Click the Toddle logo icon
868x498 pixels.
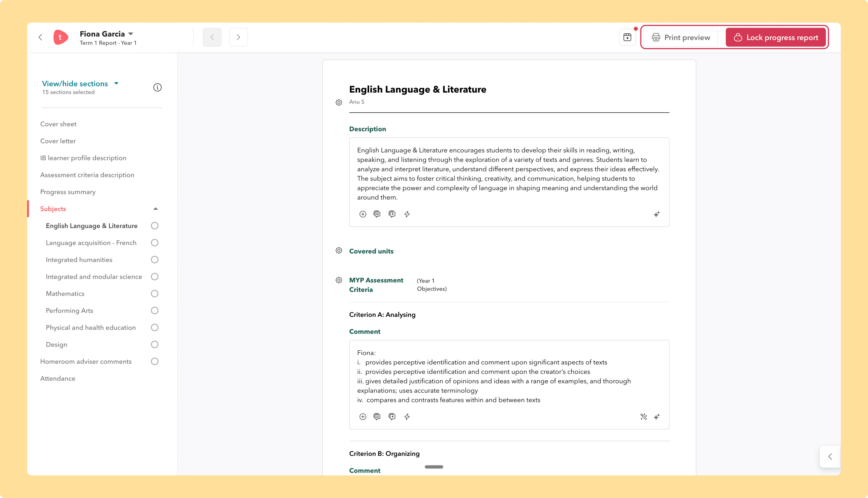click(61, 37)
